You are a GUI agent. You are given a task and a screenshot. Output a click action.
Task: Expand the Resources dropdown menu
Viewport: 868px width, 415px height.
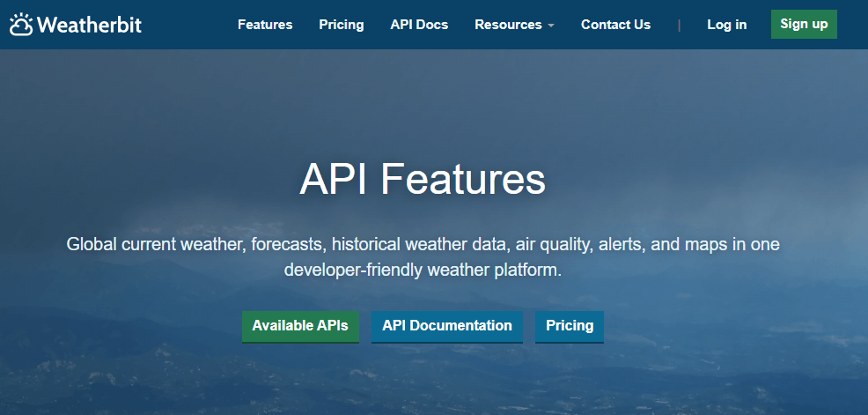[x=514, y=25]
